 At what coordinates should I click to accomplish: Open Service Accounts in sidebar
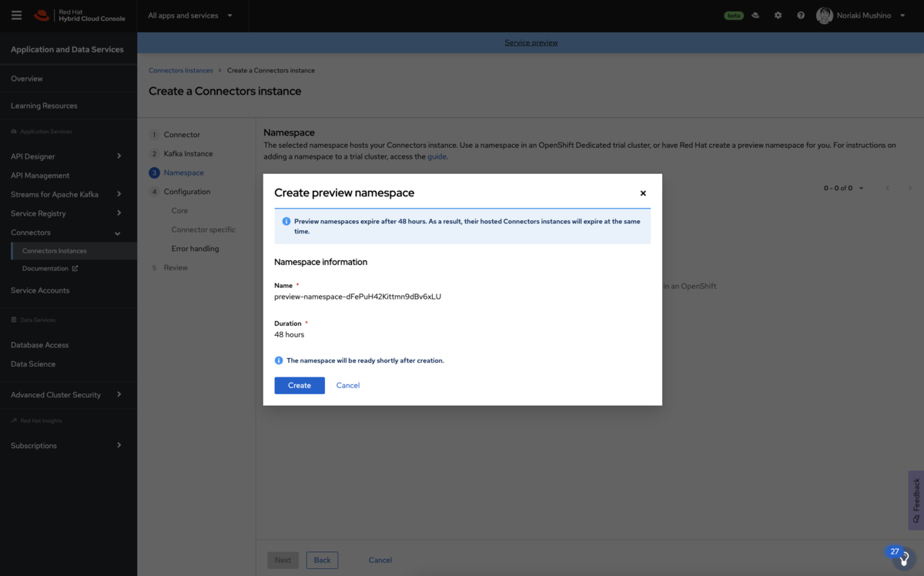40,290
